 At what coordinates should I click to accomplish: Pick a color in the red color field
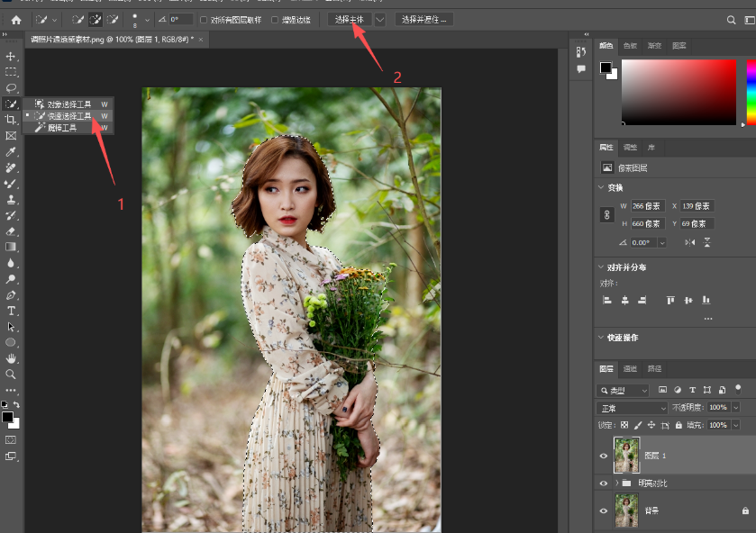click(679, 92)
